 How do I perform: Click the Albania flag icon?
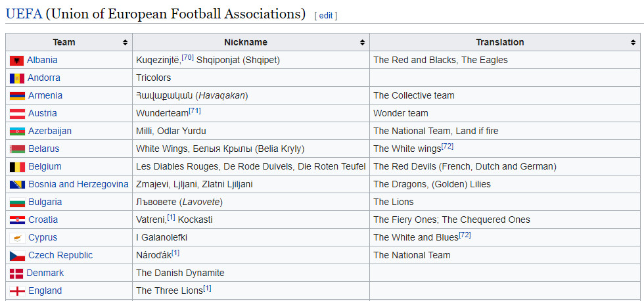pos(16,60)
